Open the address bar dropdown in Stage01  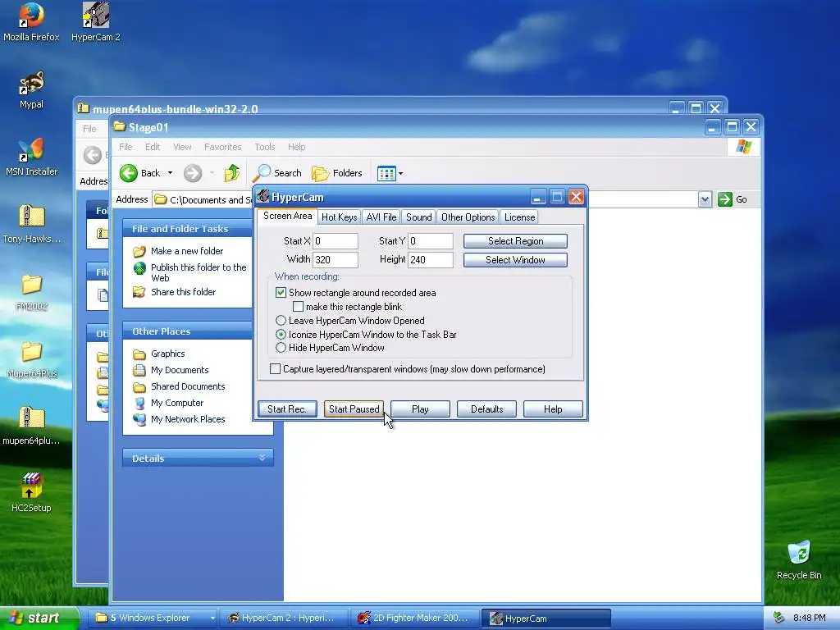tap(705, 199)
